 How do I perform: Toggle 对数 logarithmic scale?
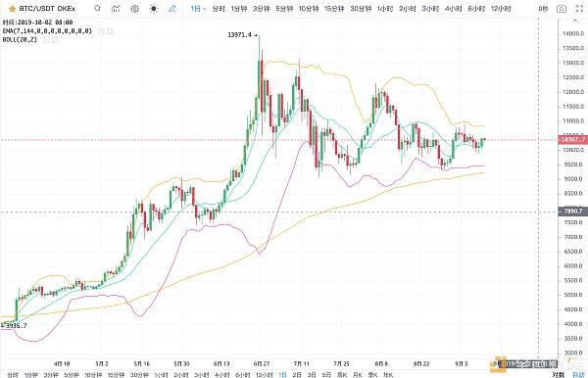click(558, 375)
